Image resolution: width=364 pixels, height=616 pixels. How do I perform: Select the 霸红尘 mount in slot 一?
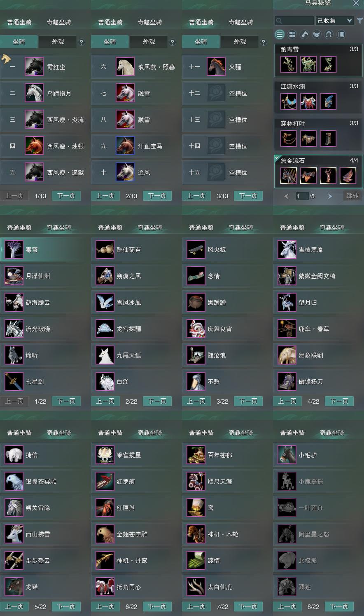coord(45,67)
